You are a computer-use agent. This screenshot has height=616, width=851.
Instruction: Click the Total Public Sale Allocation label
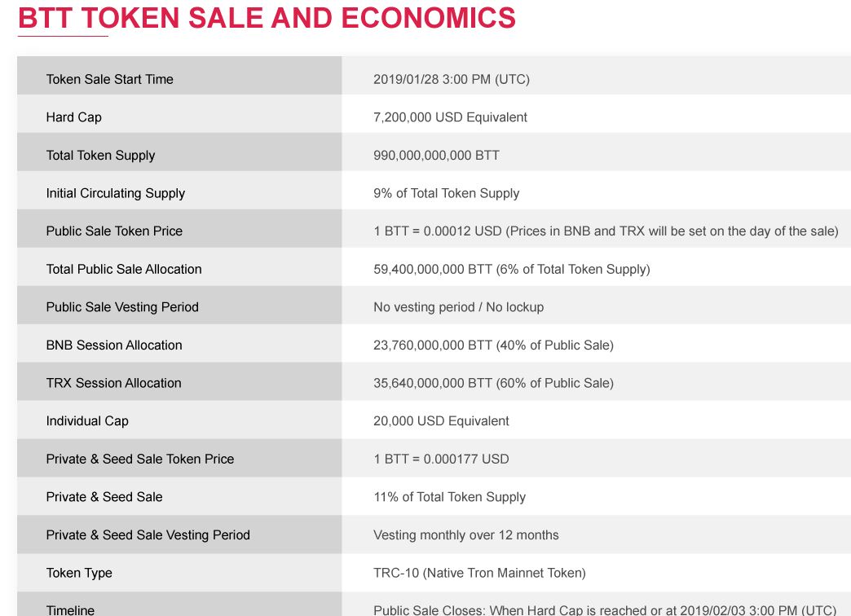coord(124,269)
